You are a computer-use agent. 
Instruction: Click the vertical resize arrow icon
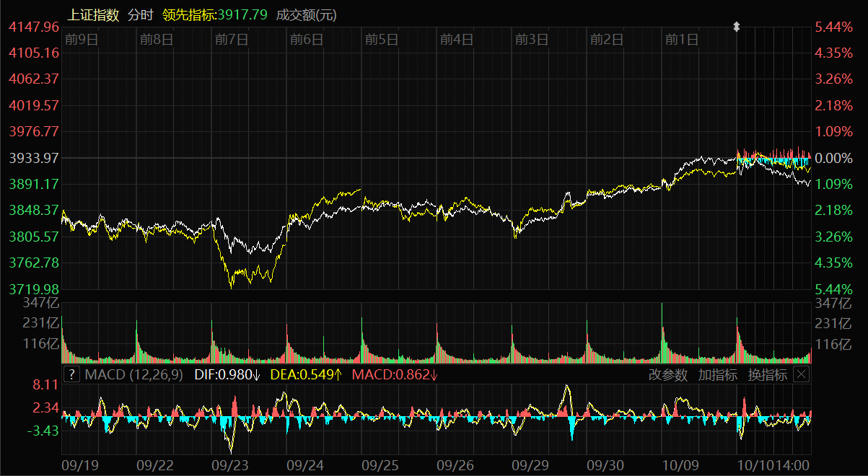737,27
